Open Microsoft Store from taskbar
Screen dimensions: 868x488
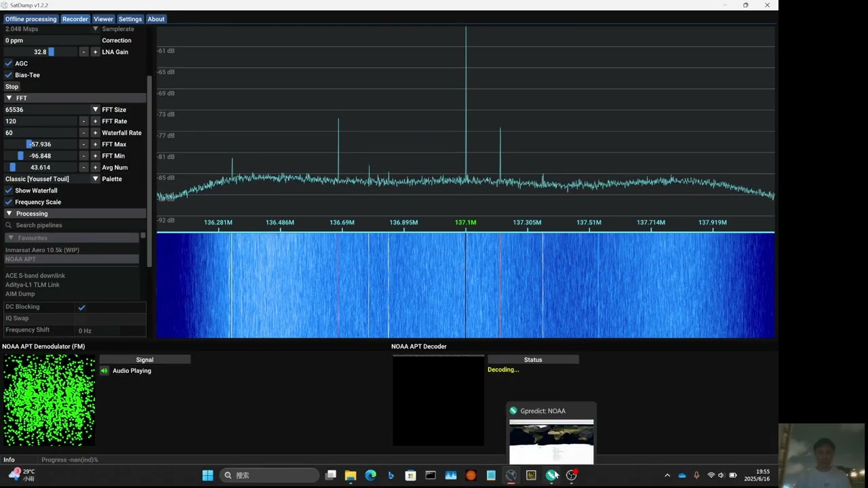[410, 475]
